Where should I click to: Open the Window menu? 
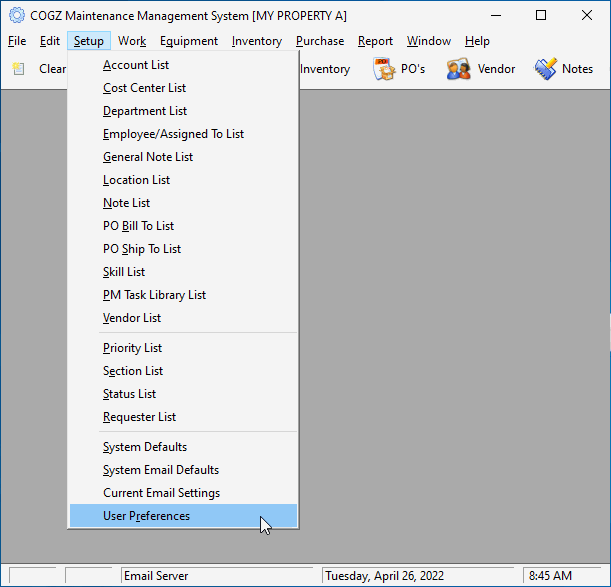coord(429,41)
